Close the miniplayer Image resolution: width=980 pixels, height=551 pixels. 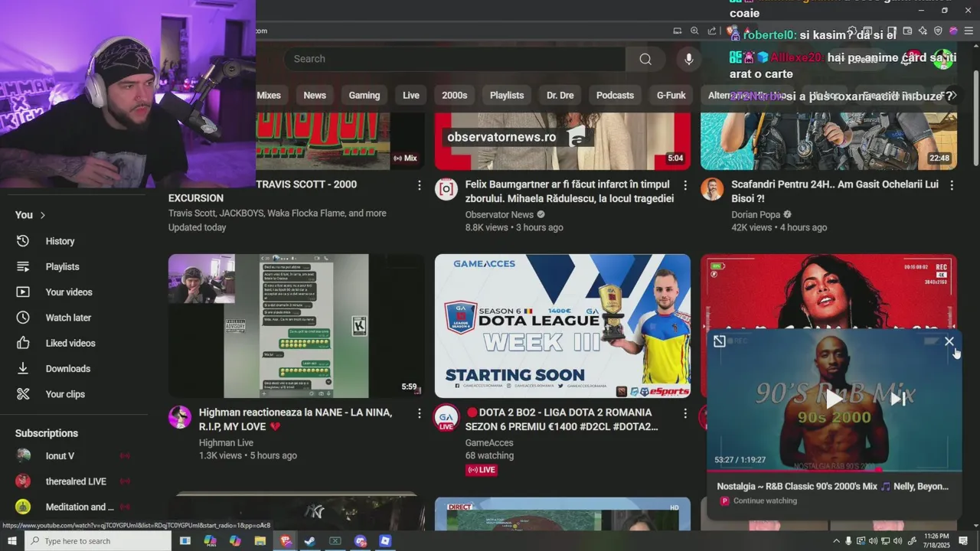point(949,341)
